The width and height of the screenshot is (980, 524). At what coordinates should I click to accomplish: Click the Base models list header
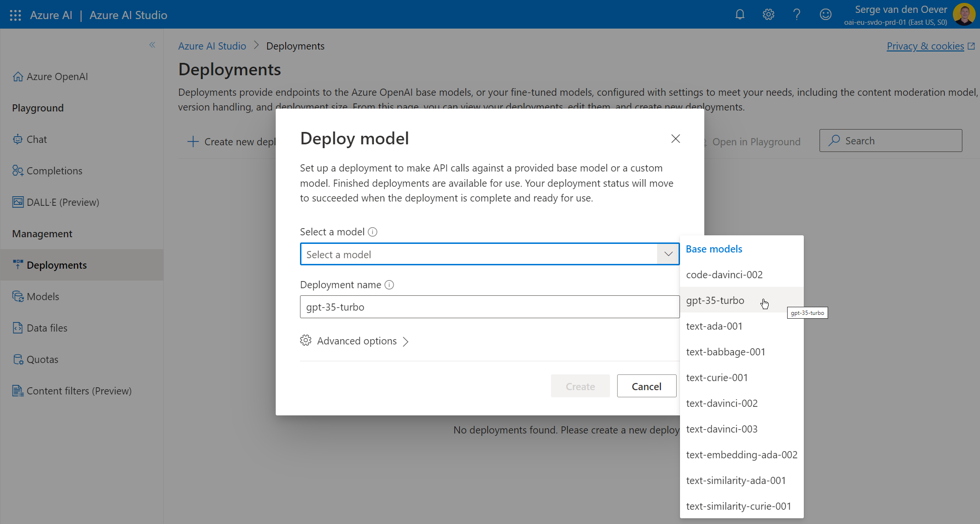pos(714,249)
